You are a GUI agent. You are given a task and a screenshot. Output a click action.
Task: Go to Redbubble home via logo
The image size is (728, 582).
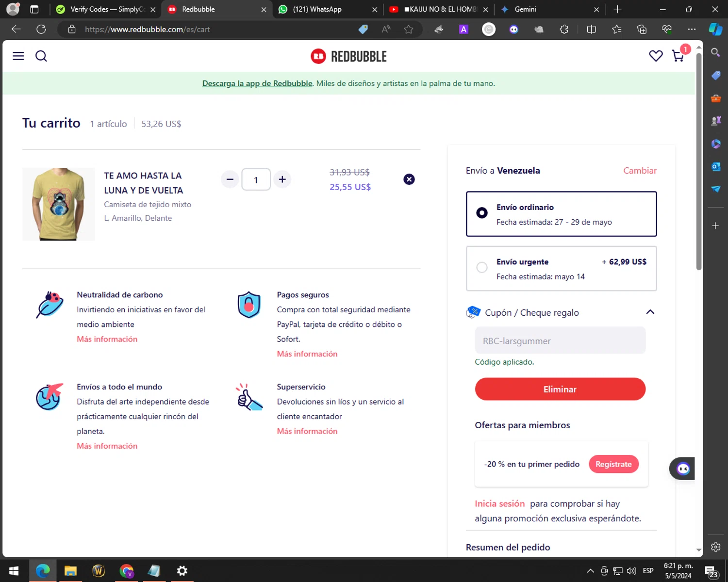click(348, 56)
